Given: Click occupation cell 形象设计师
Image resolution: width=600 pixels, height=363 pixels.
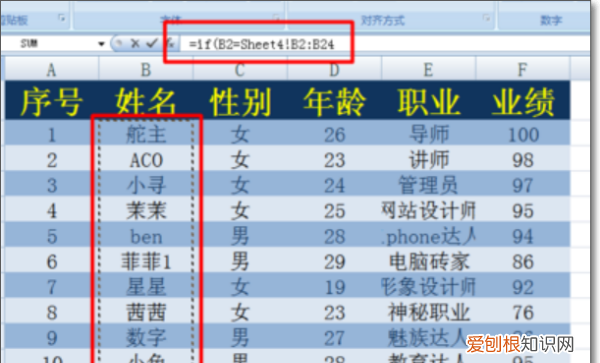Looking at the screenshot, I should 428,286.
